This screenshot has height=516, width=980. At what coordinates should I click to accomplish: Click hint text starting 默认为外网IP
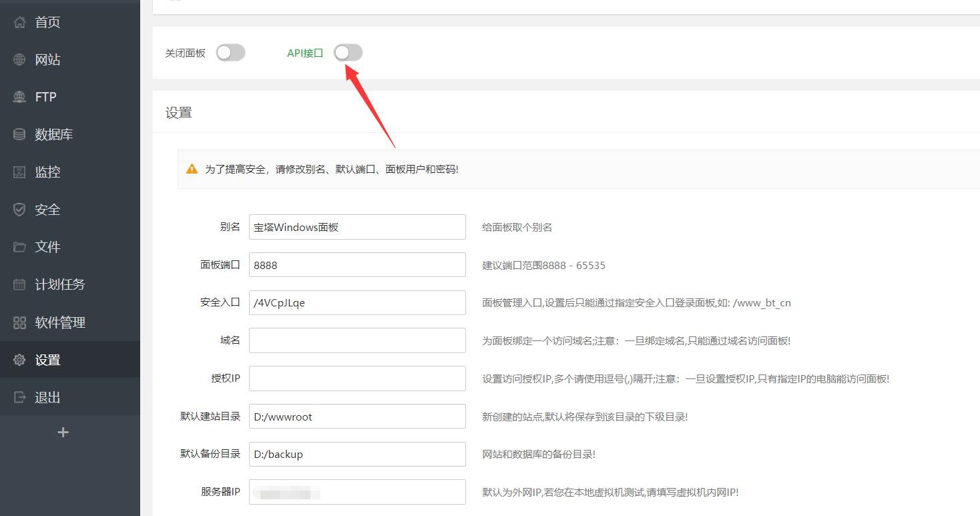[610, 492]
